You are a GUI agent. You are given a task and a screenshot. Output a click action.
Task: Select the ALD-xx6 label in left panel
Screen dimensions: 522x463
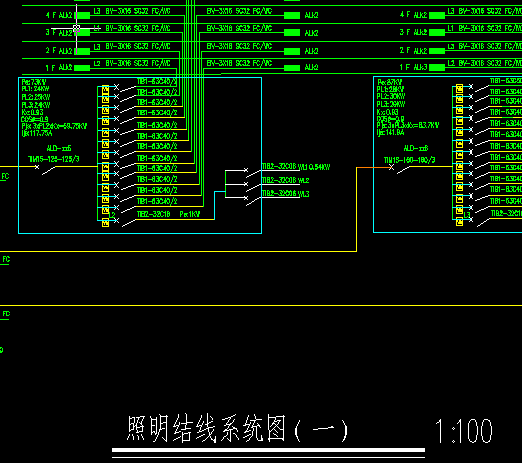click(x=59, y=148)
